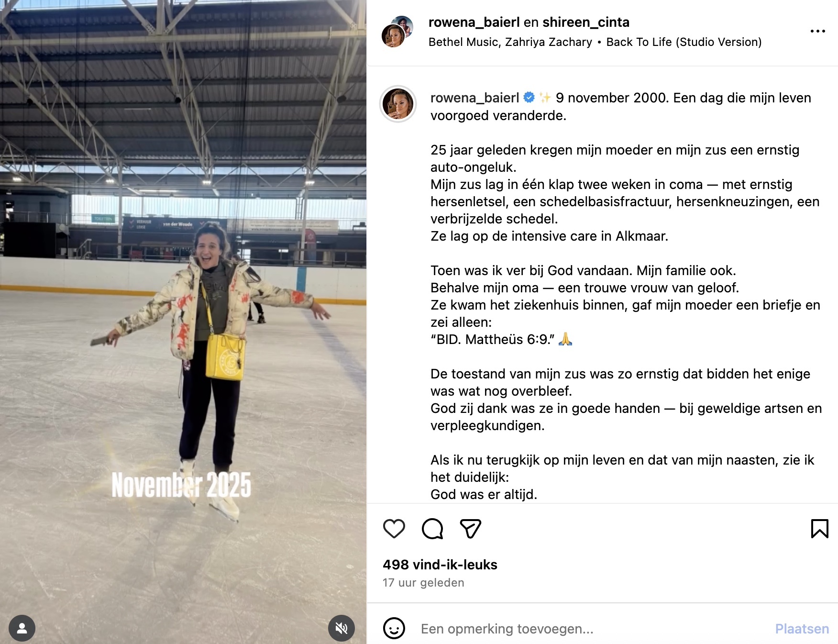Click the Plaatsen button
838x644 pixels.
802,629
